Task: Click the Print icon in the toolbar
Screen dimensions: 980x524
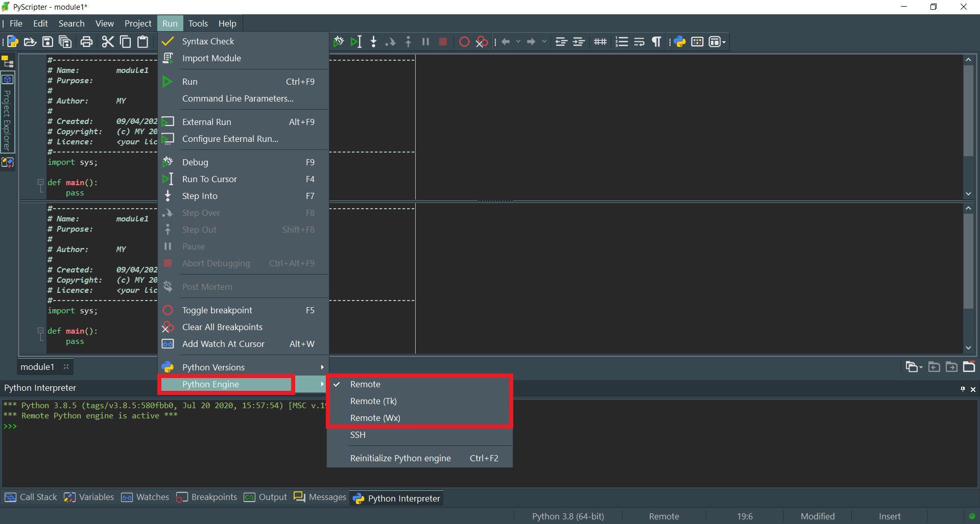Action: 86,42
